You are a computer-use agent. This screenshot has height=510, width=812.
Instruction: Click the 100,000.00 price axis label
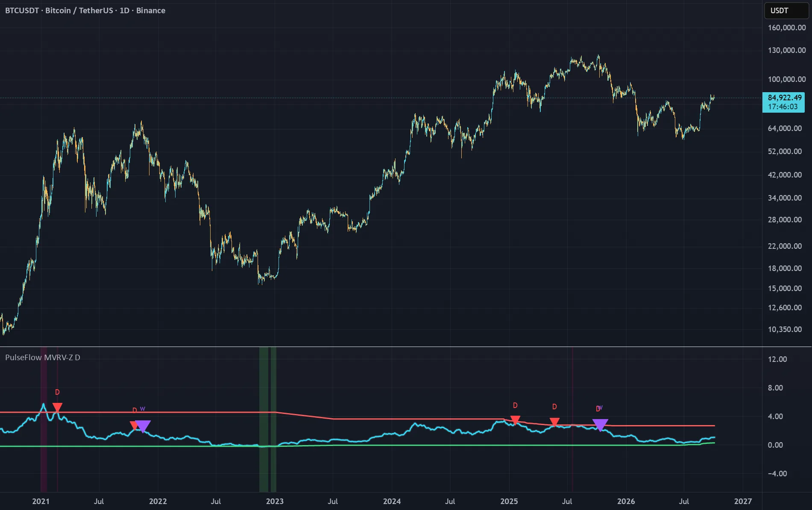point(787,79)
